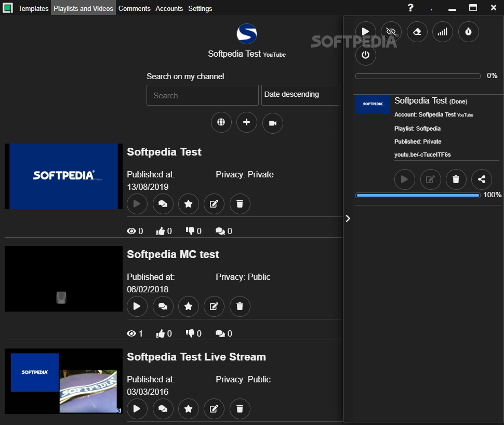
Task: Click the plus icon to add playlist
Action: [x=246, y=122]
